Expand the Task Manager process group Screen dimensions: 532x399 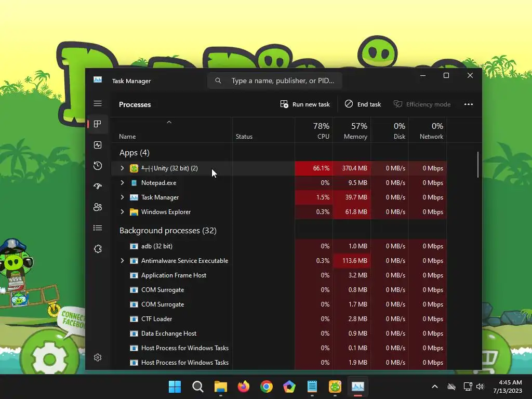tap(122, 197)
